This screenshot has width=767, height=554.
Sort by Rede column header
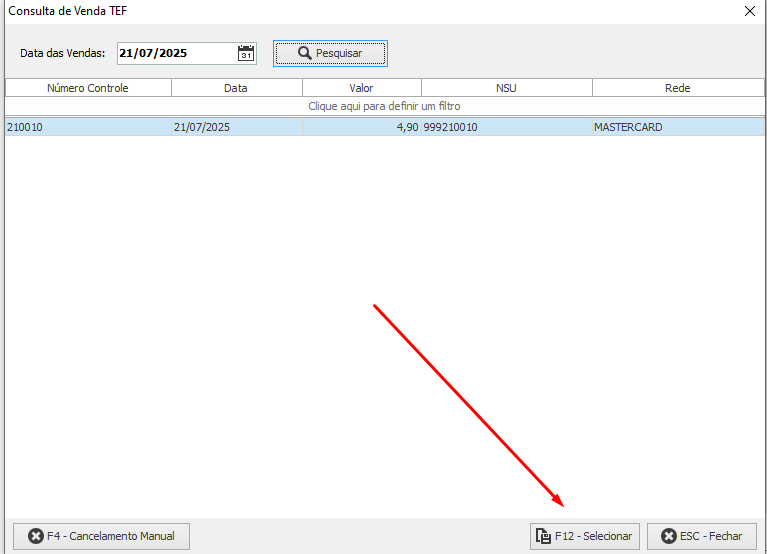click(x=677, y=88)
